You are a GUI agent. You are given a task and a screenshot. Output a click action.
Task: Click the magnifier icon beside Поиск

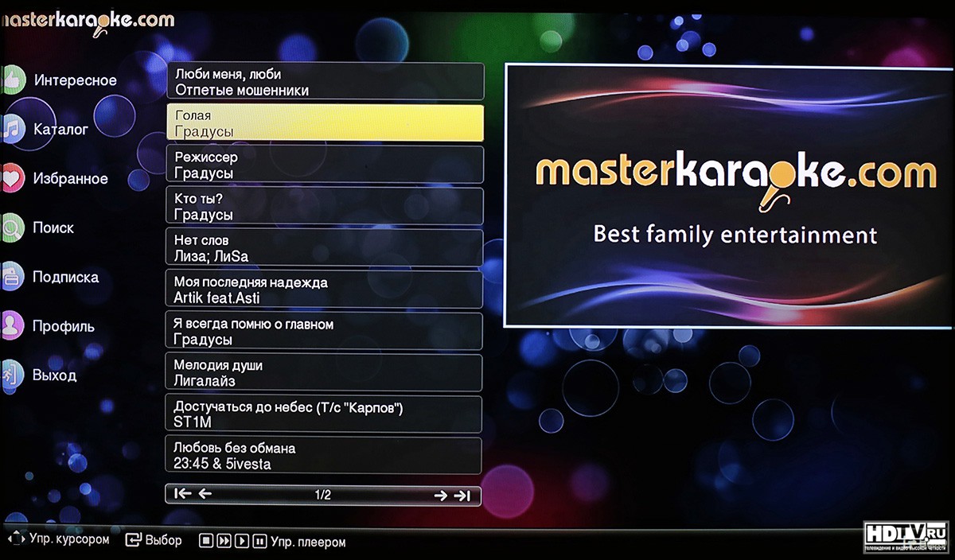pos(12,227)
